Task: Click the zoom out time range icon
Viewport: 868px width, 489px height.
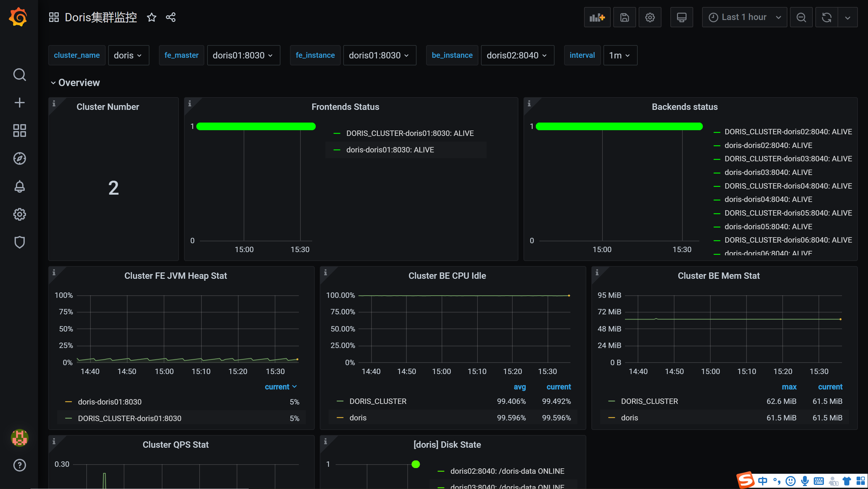Action: tap(801, 17)
